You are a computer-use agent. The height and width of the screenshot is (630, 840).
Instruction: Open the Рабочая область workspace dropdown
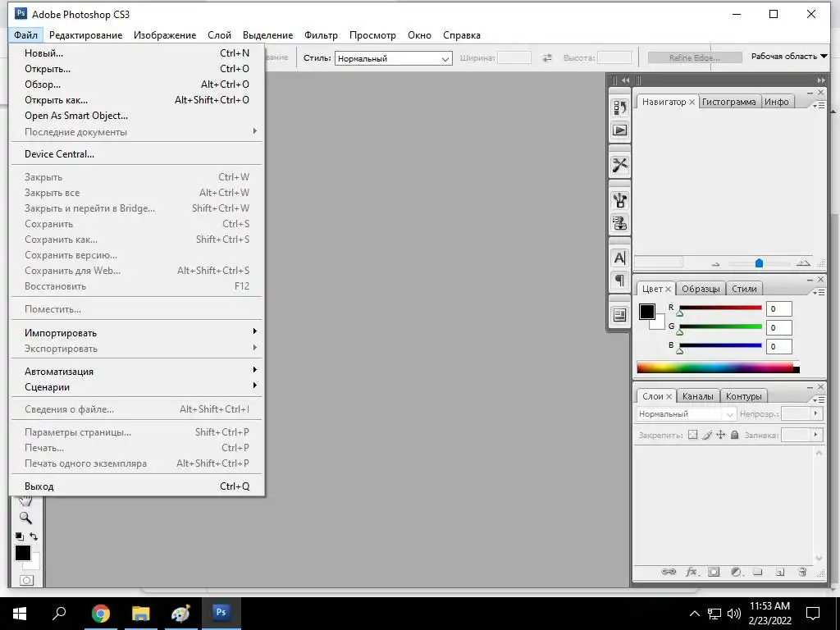coord(788,57)
